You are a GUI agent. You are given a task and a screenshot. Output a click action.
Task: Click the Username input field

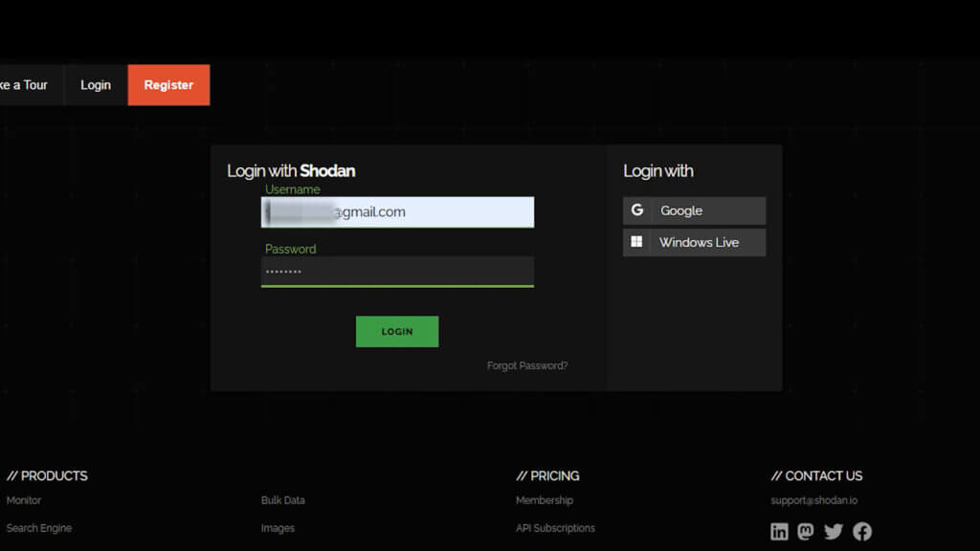(397, 211)
